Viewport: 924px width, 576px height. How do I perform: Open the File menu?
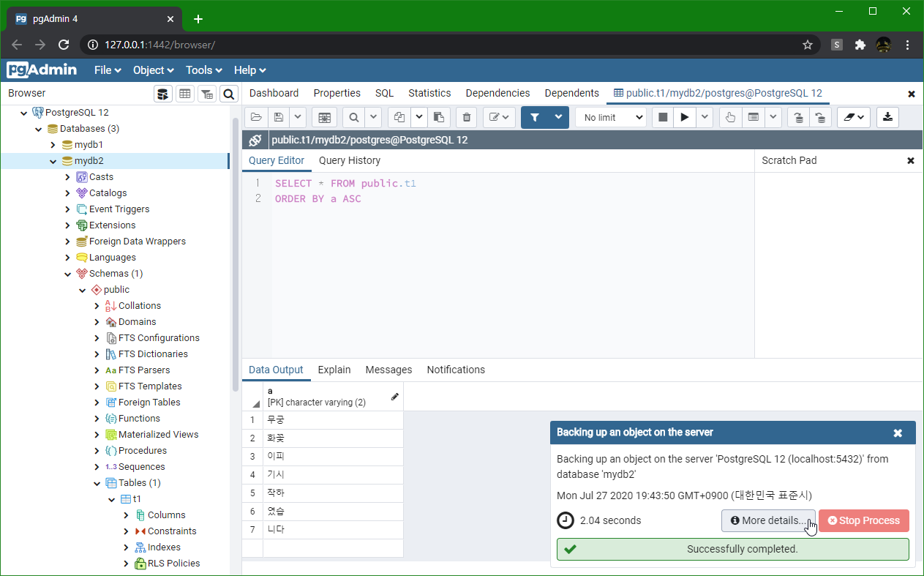tap(108, 70)
